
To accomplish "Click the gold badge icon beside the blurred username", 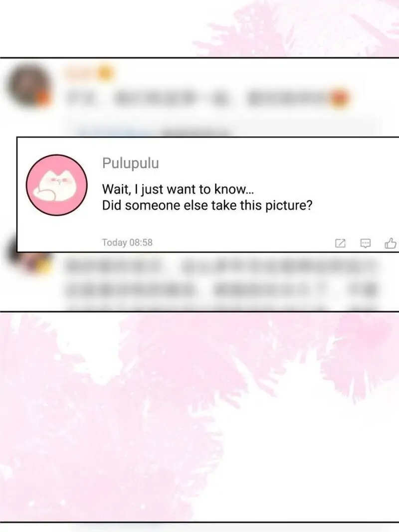I will tap(106, 73).
